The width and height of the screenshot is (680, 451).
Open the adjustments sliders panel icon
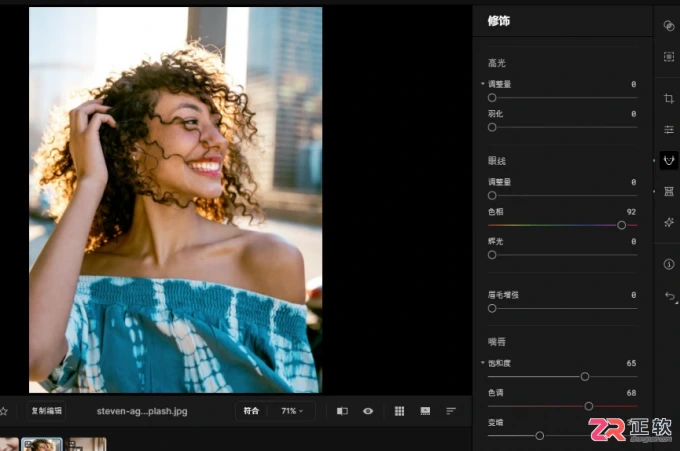[669, 129]
